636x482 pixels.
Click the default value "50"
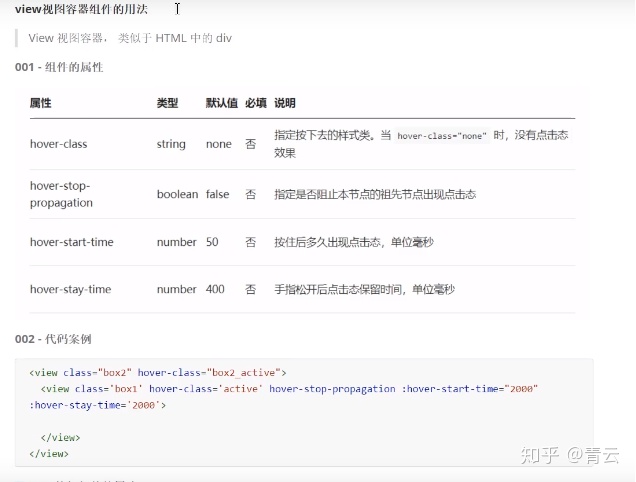[212, 242]
